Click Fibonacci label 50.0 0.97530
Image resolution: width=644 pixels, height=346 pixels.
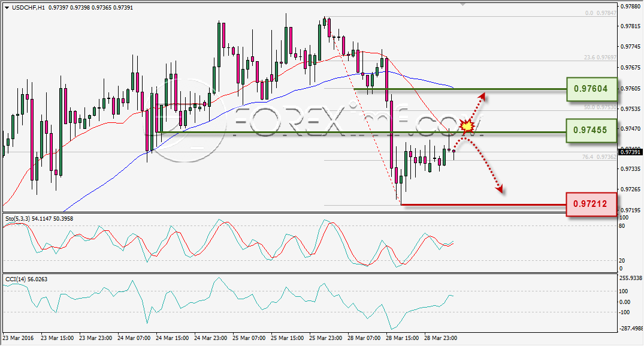coord(600,107)
